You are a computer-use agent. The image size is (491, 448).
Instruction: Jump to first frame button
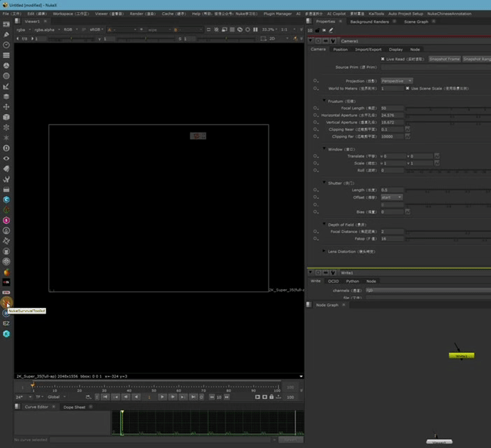pyautogui.click(x=106, y=397)
